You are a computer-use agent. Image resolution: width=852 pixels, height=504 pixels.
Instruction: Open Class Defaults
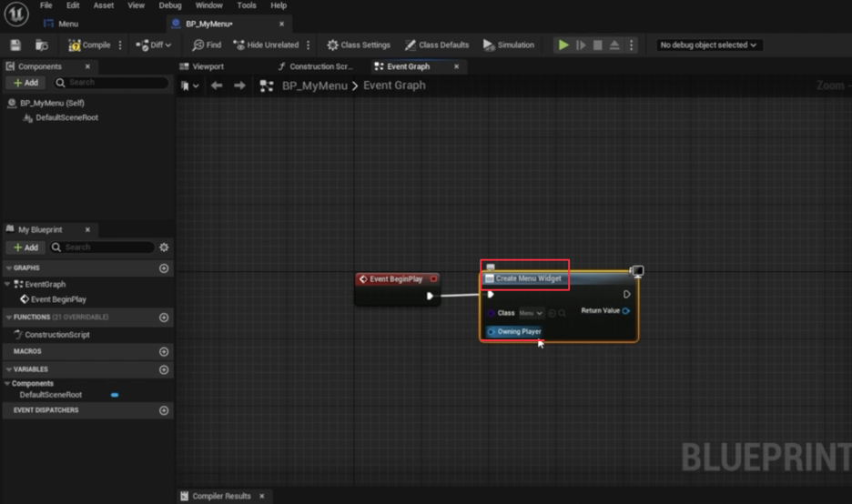point(437,45)
